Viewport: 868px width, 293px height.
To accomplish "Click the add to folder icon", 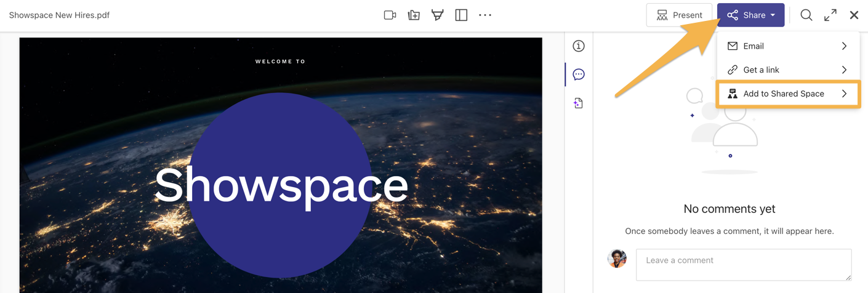I will click(x=414, y=15).
